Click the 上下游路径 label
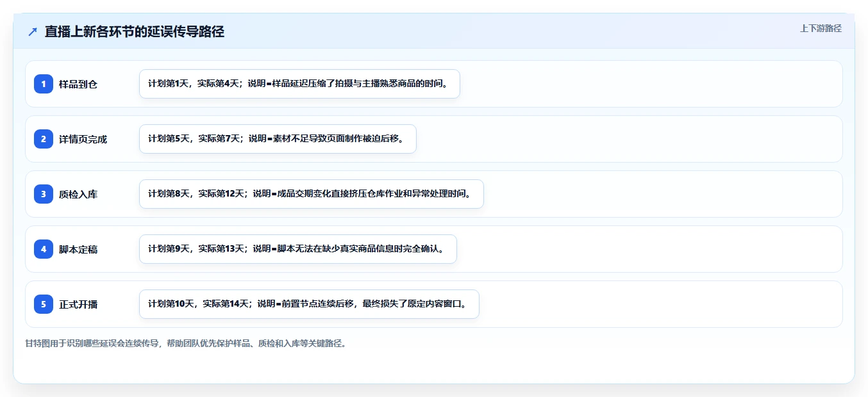The height and width of the screenshot is (397, 868). (821, 28)
